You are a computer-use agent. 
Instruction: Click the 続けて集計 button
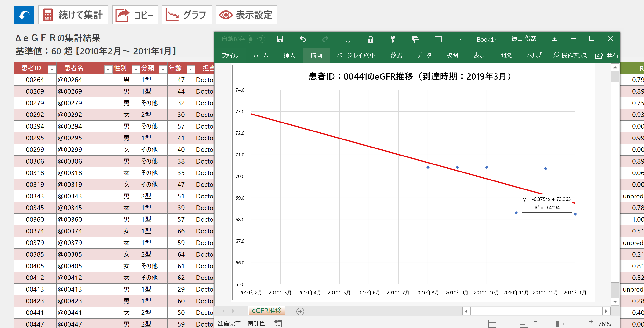[x=73, y=15]
